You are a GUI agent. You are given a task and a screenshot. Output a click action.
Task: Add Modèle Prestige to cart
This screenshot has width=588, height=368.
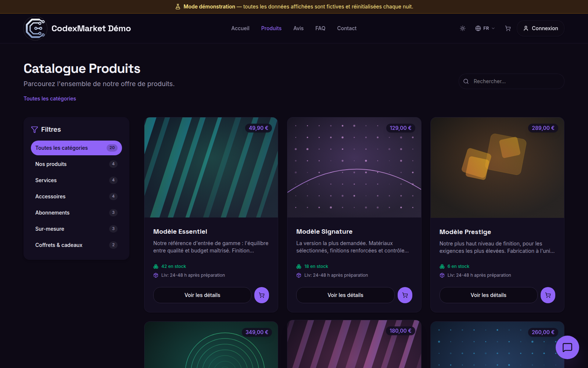point(548,295)
